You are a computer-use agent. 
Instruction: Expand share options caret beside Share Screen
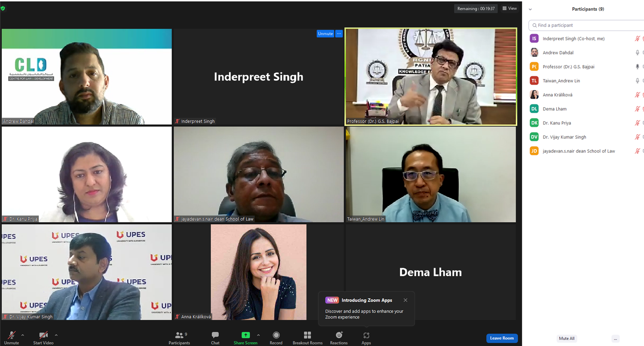pos(258,335)
